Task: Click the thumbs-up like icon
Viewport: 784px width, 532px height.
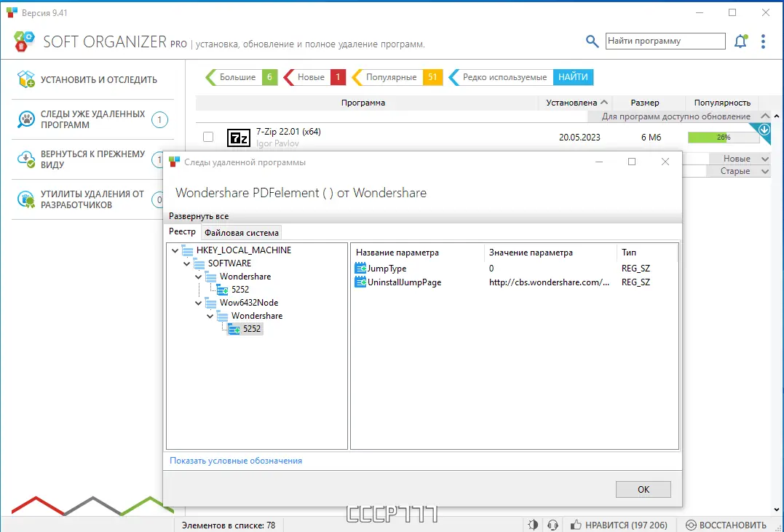Action: (576, 525)
